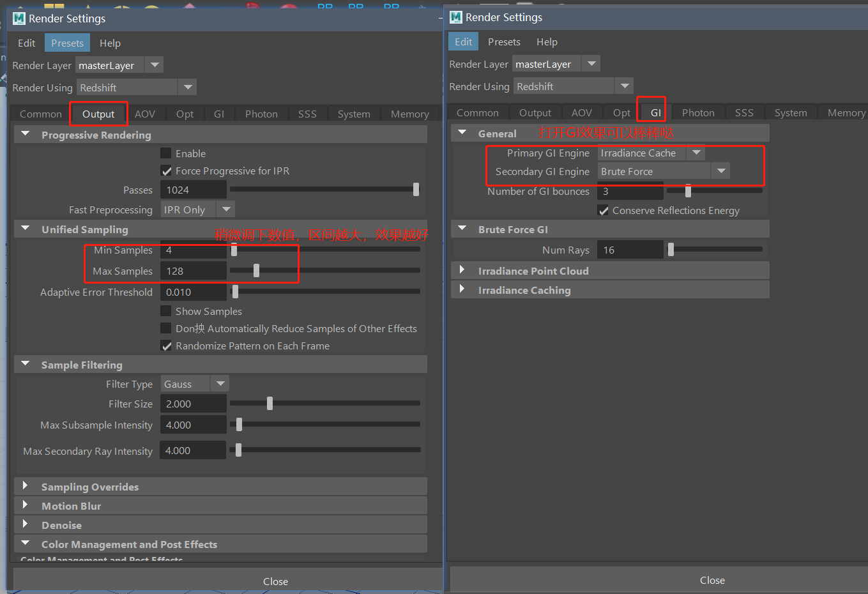
Task: Select the AOV tab in the Output settings window
Action: pos(145,114)
